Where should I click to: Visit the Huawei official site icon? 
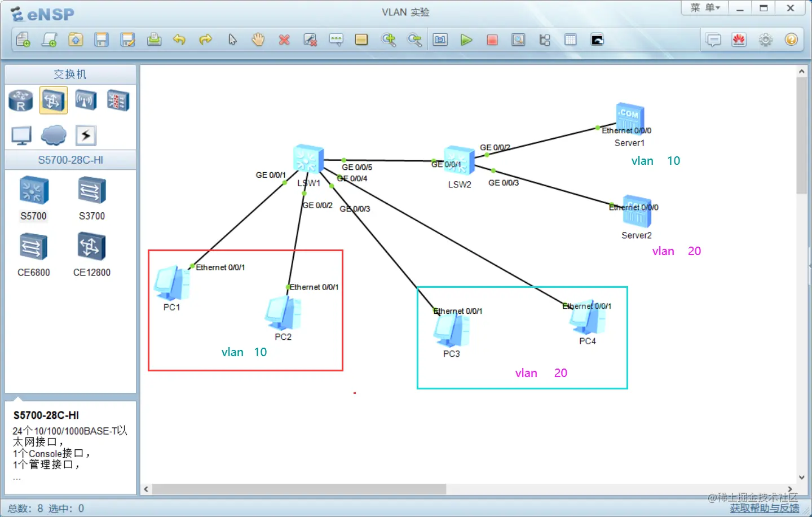(739, 40)
